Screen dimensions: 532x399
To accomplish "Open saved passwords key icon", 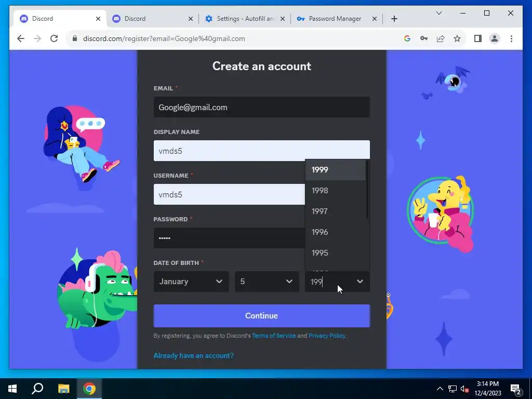I will 424,38.
